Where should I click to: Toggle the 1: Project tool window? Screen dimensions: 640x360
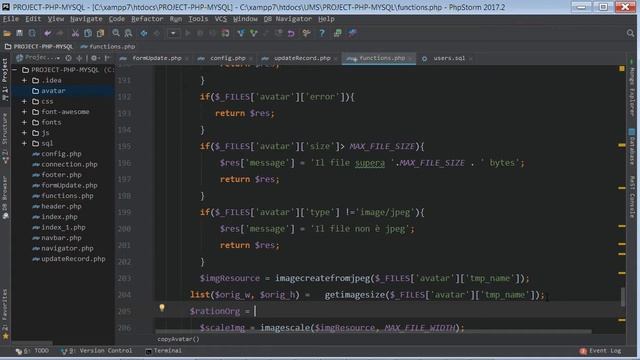pos(5,80)
